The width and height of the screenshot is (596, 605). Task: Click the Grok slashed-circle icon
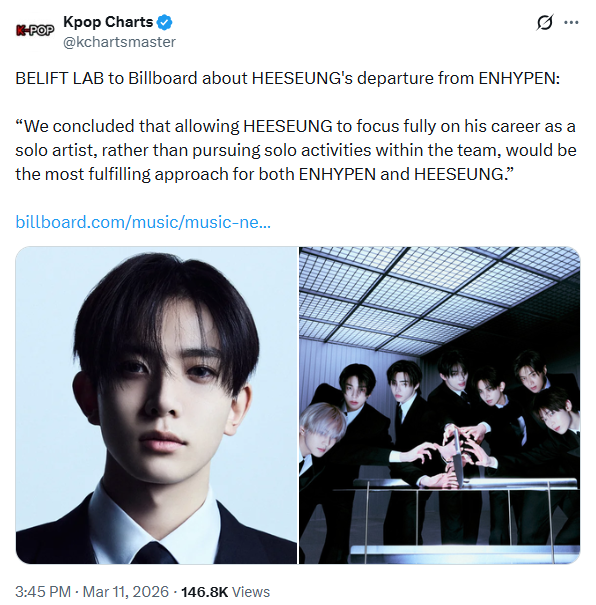(x=545, y=22)
